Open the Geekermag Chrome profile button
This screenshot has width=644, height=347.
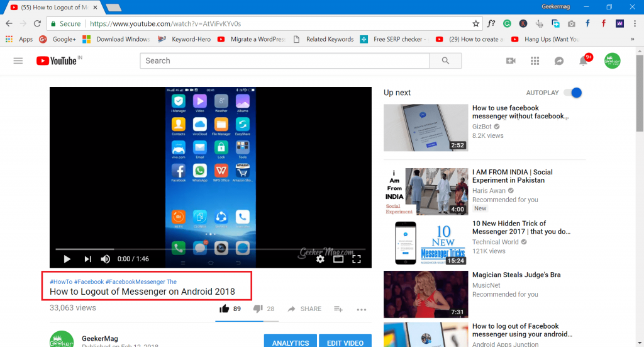[555, 6]
